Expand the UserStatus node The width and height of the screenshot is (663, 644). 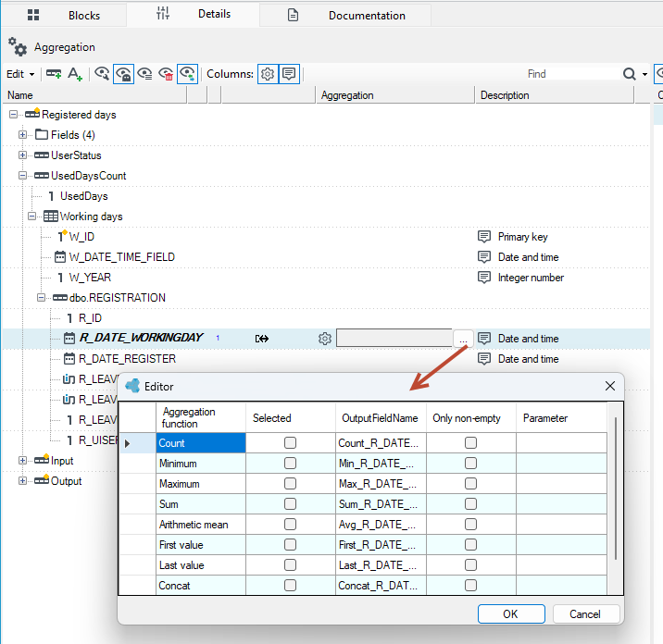tap(23, 155)
